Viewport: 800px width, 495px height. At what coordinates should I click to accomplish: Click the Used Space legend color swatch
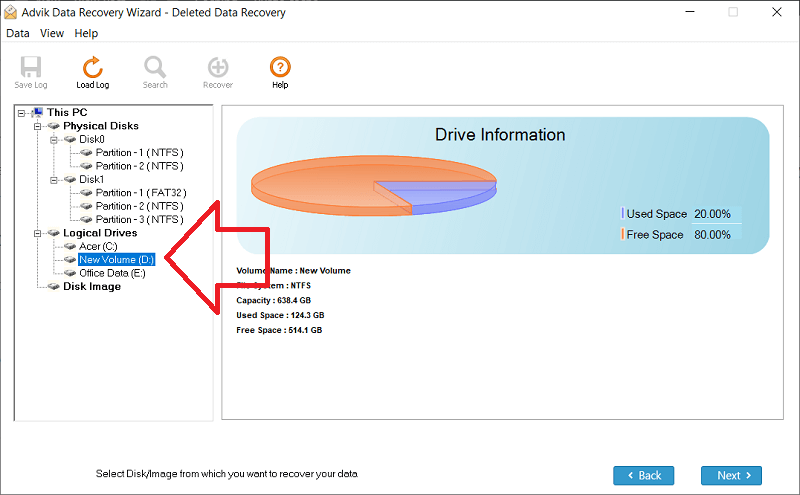tap(623, 214)
